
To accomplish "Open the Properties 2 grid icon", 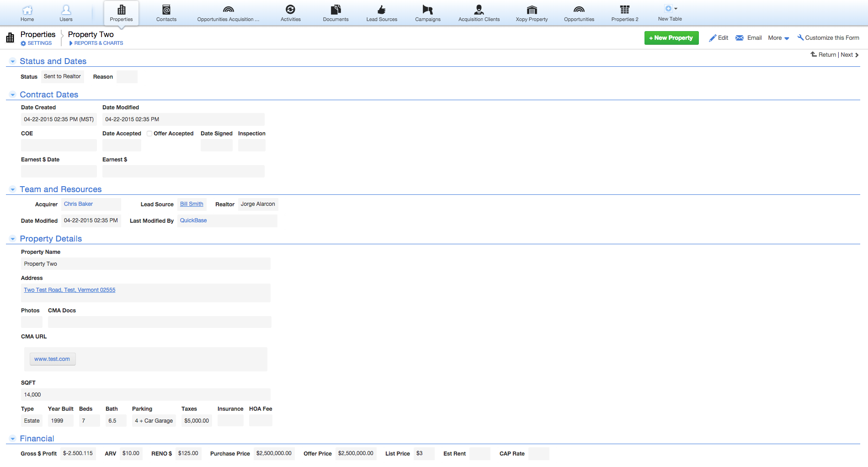I will coord(625,10).
